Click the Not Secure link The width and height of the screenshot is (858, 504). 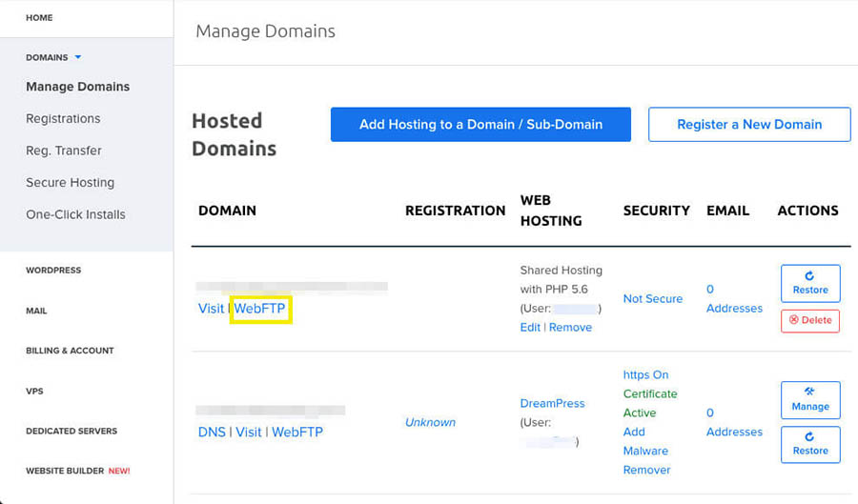[x=653, y=299]
